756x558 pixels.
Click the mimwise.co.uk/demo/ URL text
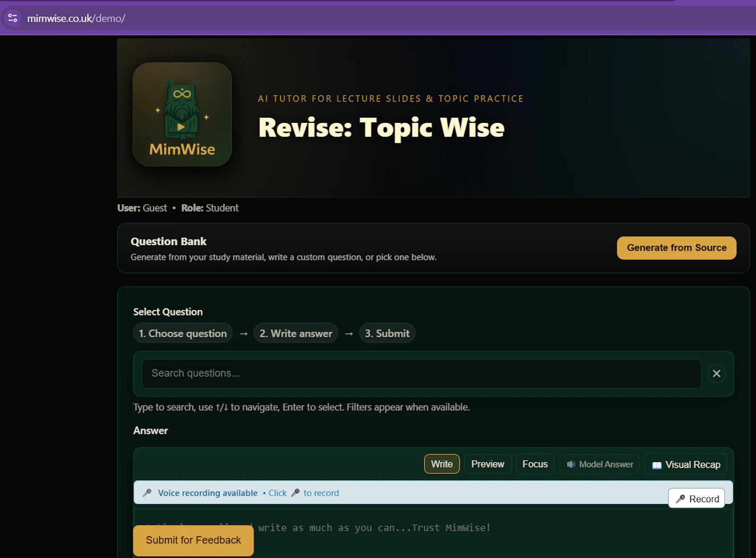pyautogui.click(x=76, y=18)
